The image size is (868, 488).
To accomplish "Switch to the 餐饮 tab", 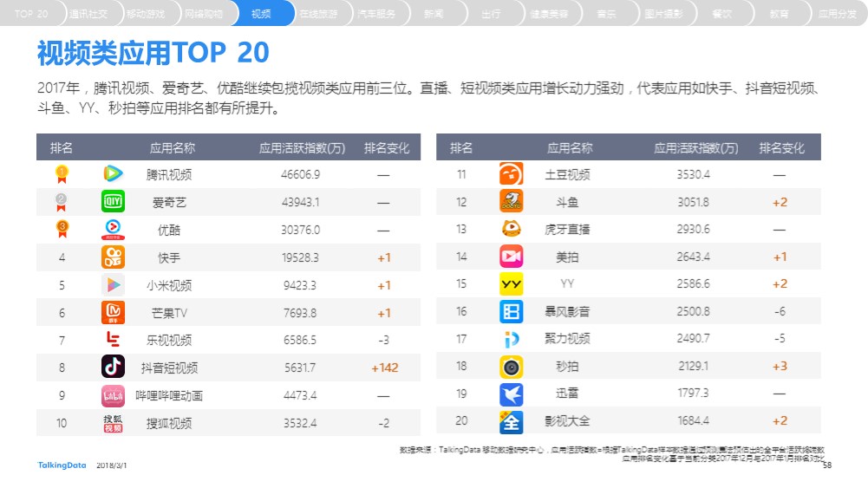I will (721, 14).
